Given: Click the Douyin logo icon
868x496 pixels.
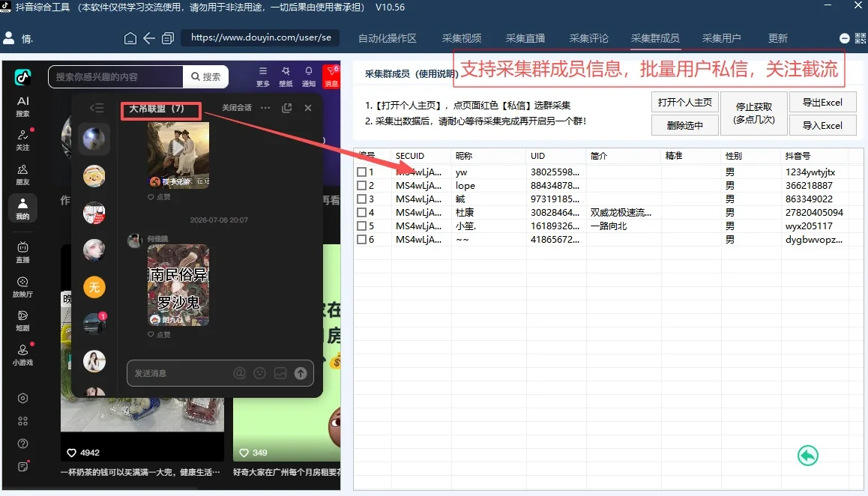Looking at the screenshot, I should click(22, 77).
